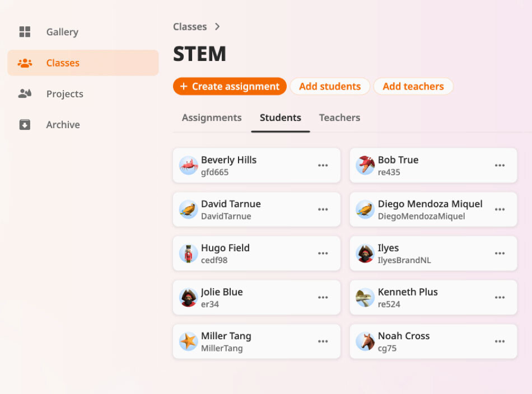This screenshot has width=532, height=394.
Task: Open options menu for Beverly Hills
Action: click(323, 166)
